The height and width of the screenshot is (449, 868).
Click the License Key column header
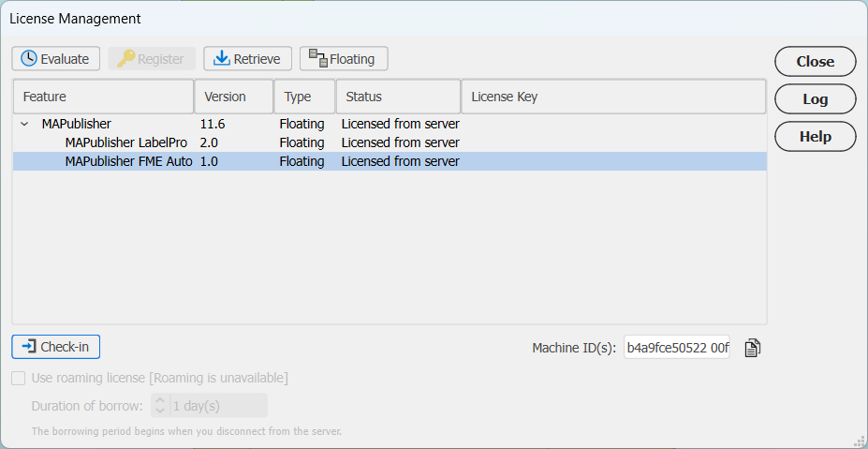[x=614, y=97]
